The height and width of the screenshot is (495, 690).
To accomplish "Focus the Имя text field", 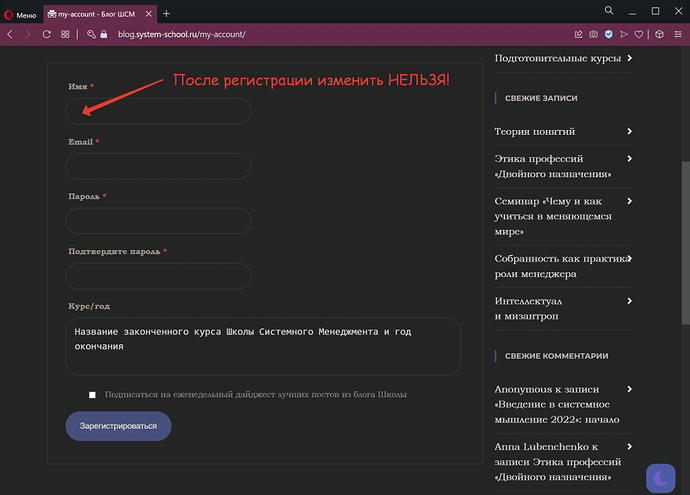I will coord(157,112).
